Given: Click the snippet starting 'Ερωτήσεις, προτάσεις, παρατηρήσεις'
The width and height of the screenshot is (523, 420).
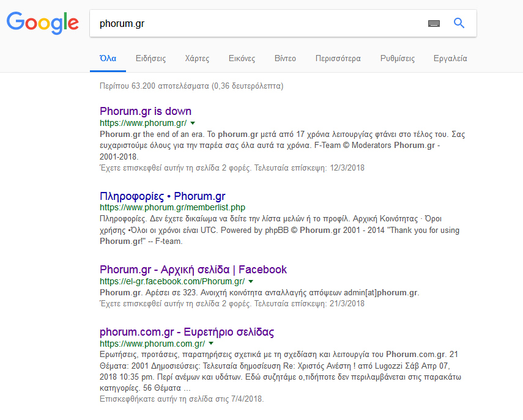Looking at the screenshot, I should 280,371.
